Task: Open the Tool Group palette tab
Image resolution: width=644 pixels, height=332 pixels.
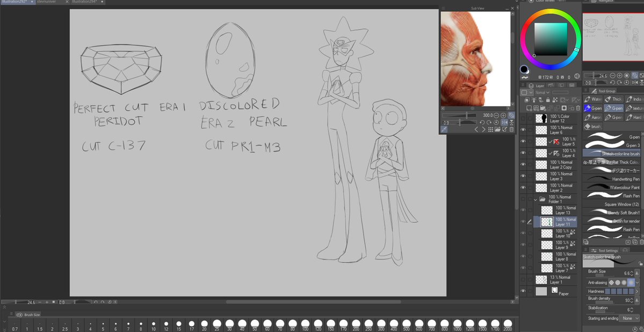Action: tap(603, 91)
